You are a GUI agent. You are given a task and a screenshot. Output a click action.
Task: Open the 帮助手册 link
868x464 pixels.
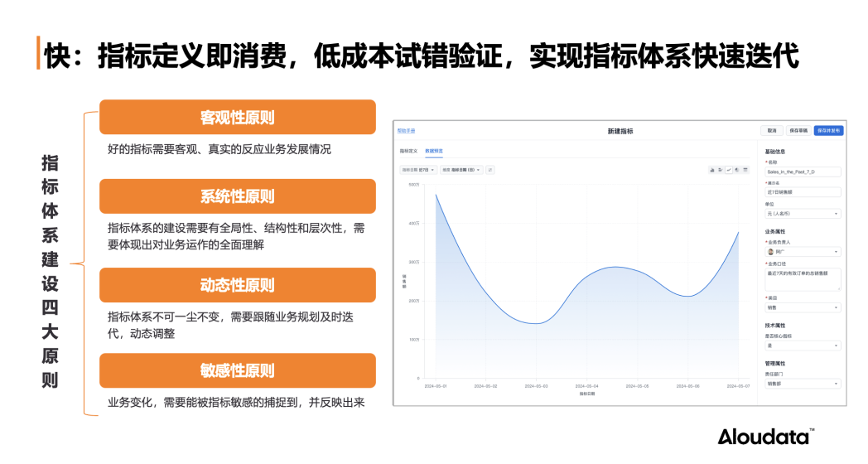(407, 131)
